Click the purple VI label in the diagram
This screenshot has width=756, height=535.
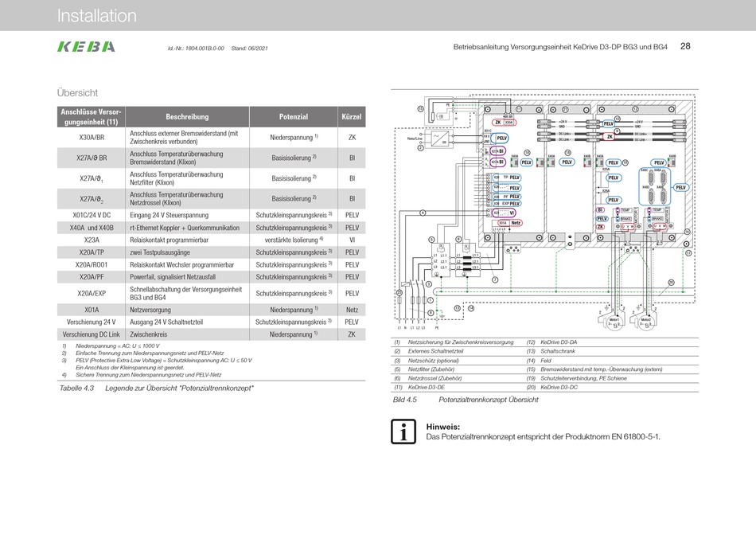tap(512, 213)
